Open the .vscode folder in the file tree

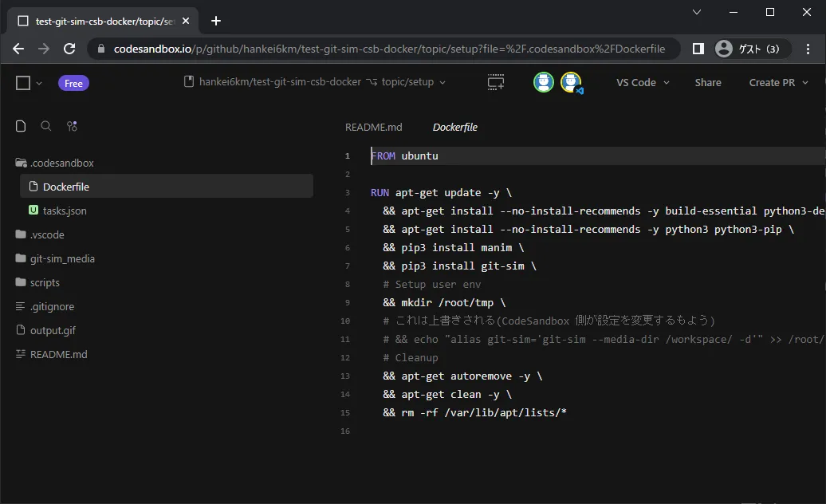[46, 234]
